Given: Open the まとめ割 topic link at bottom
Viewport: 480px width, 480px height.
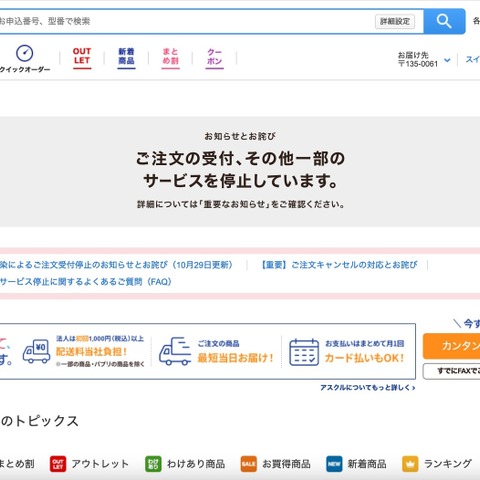Looking at the screenshot, I should 17,464.
